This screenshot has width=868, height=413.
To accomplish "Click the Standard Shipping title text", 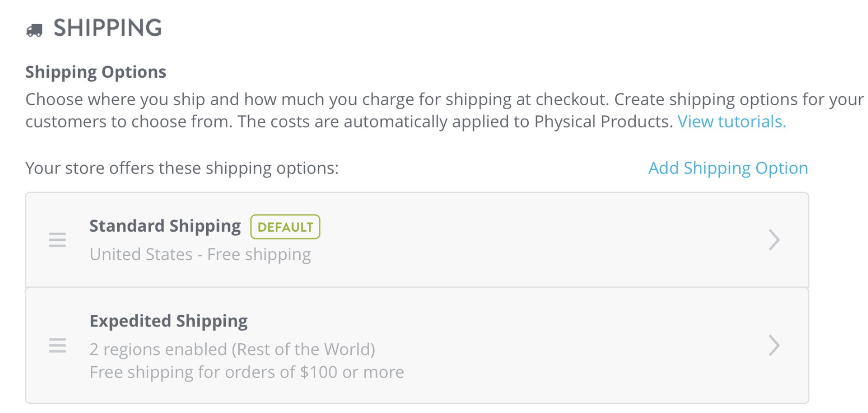I will [165, 226].
